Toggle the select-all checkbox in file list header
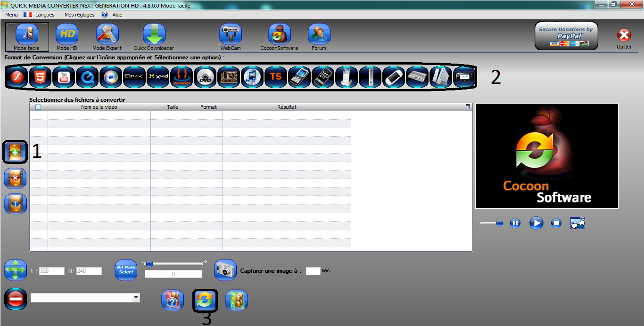 [x=39, y=107]
